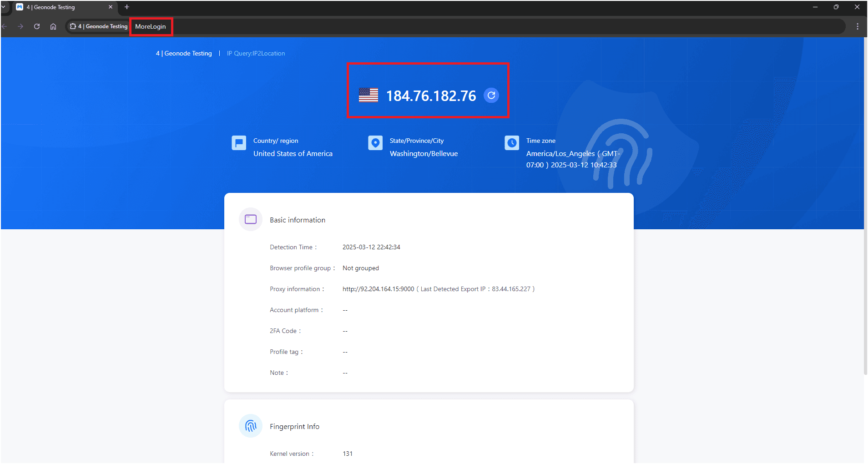Image resolution: width=868 pixels, height=464 pixels.
Task: Click the site security icon in the address bar
Action: click(73, 26)
